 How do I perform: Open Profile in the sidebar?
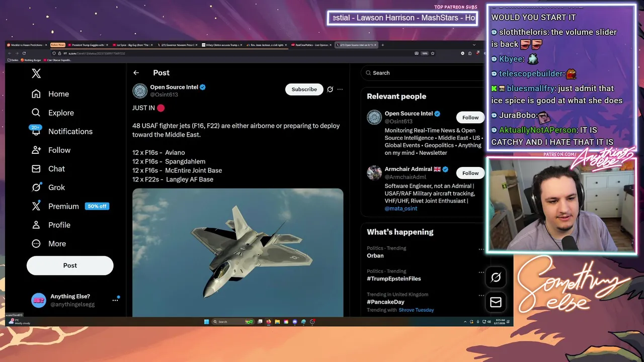tap(51, 225)
